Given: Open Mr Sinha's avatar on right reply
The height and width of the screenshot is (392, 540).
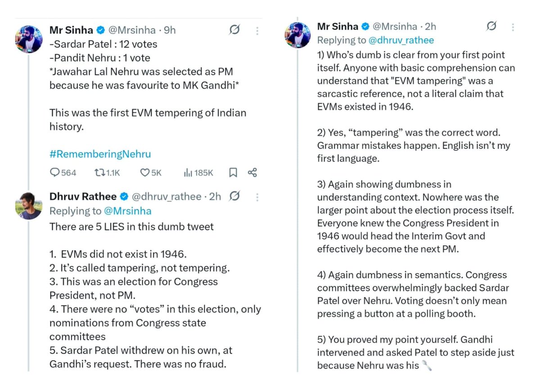Looking at the screenshot, I should (x=298, y=34).
